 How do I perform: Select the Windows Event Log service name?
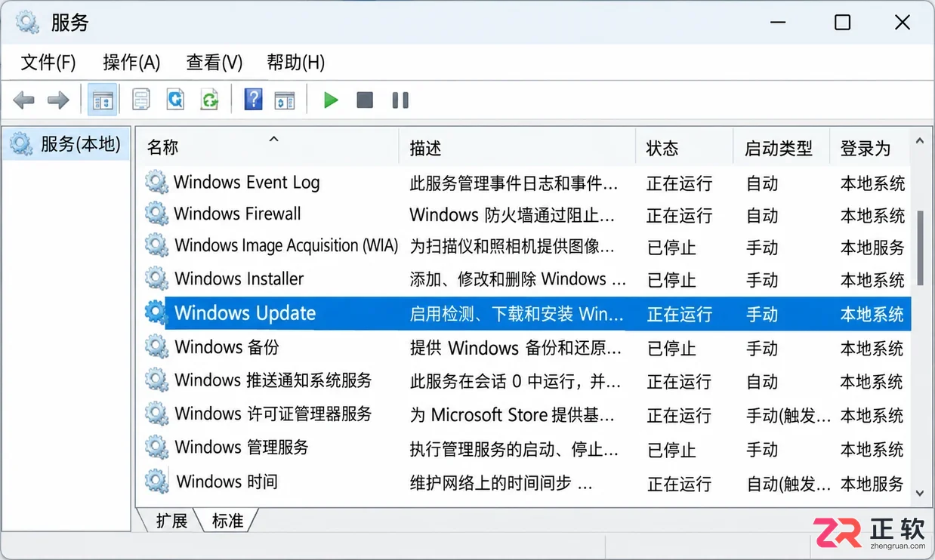247,182
